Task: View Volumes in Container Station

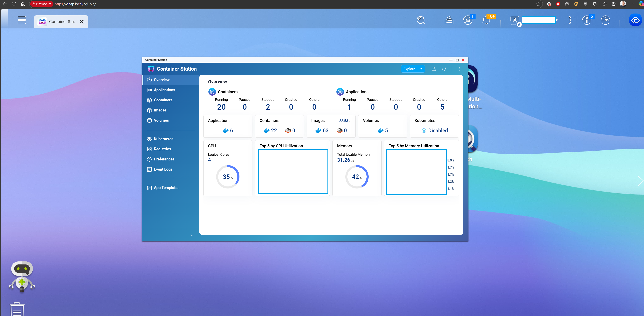Action: 161,120
